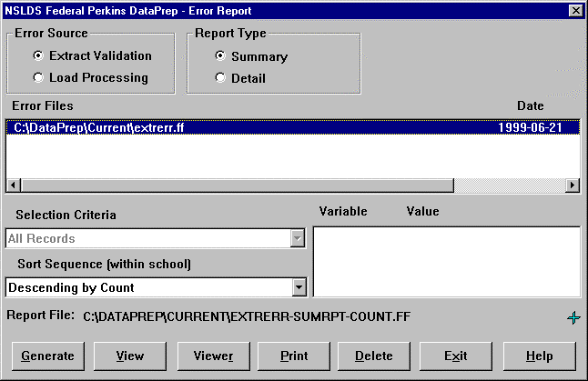This screenshot has height=381, width=588.
Task: Open Help for the Error Report
Action: [x=539, y=356]
